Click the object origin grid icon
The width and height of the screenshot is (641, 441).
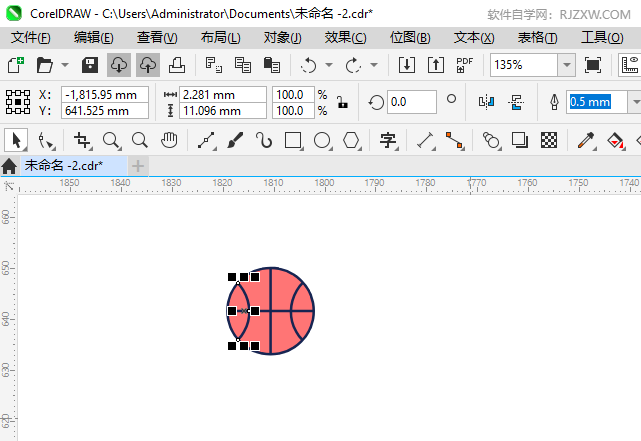18,102
